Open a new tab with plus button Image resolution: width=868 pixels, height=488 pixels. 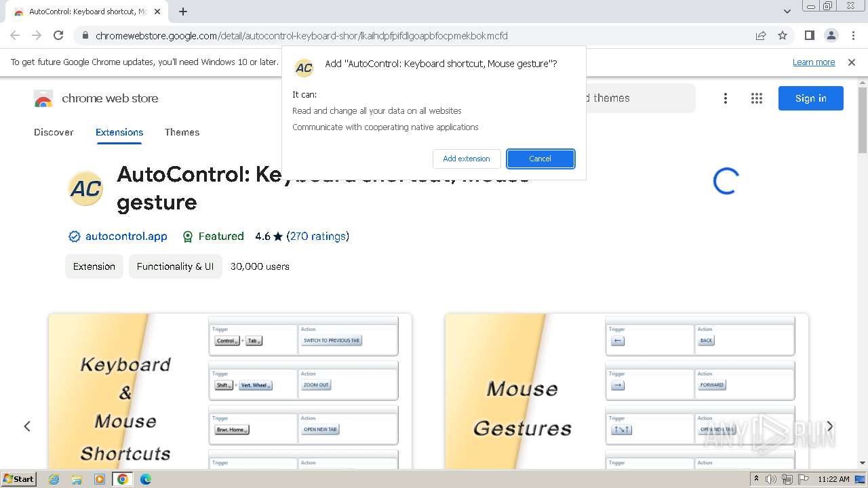click(183, 12)
